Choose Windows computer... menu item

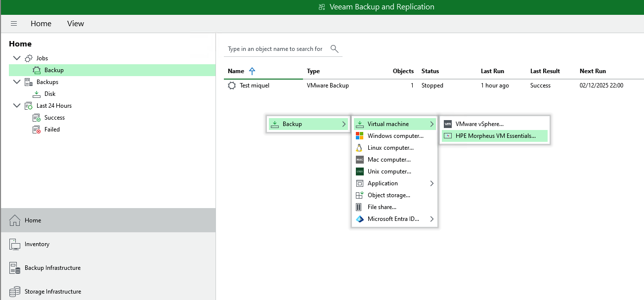pyautogui.click(x=394, y=136)
